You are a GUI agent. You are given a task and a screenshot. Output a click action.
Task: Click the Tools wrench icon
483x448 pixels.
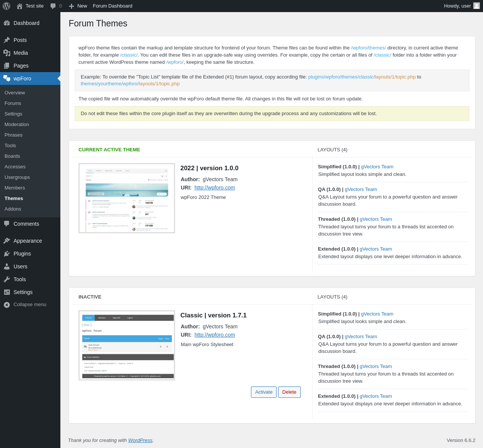coord(7,279)
